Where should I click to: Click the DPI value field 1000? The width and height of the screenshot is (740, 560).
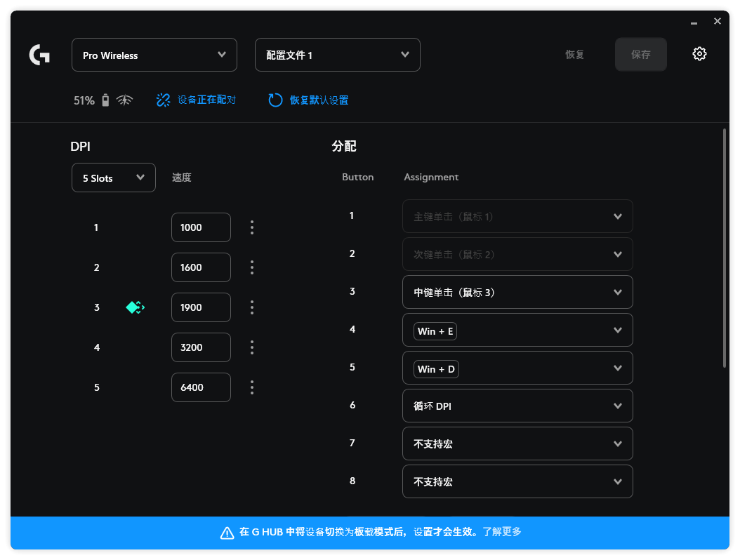pos(201,227)
